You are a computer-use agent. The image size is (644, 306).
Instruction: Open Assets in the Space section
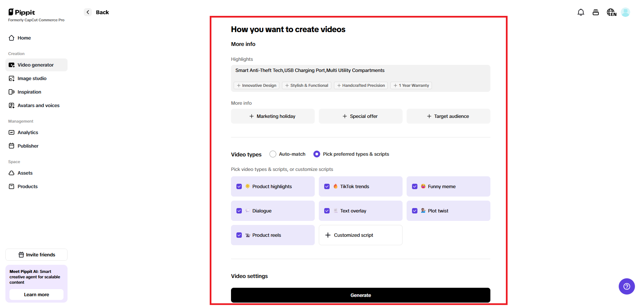point(25,173)
